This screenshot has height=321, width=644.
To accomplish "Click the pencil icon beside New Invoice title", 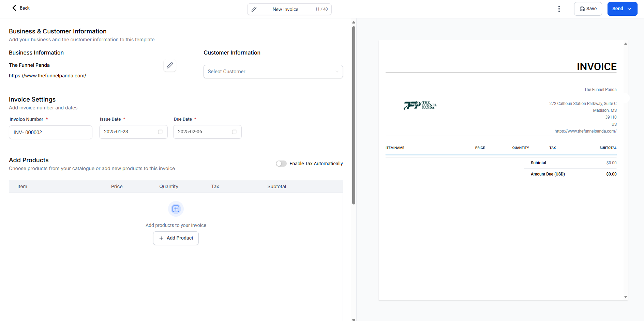I will click(x=254, y=9).
